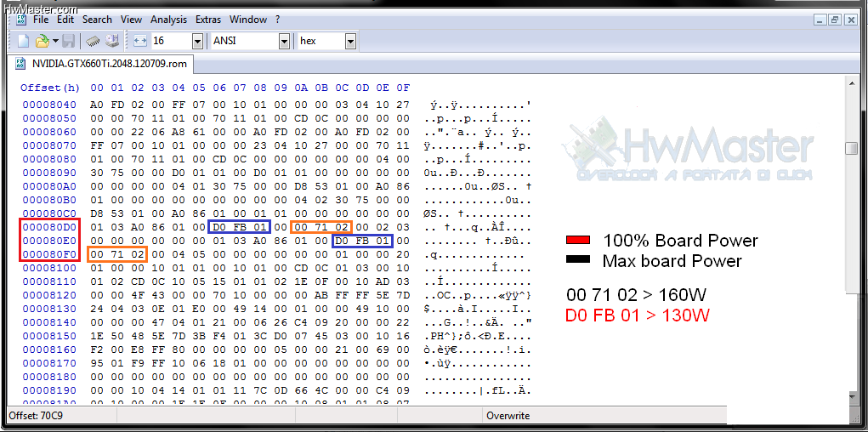Viewport: 868px width, 432px height.
Task: Click offset row 00008190
Action: tap(49, 391)
